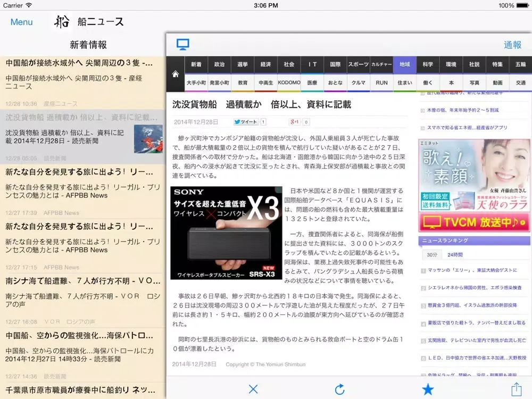
Task: Open the Menu button
Action: [x=21, y=22]
